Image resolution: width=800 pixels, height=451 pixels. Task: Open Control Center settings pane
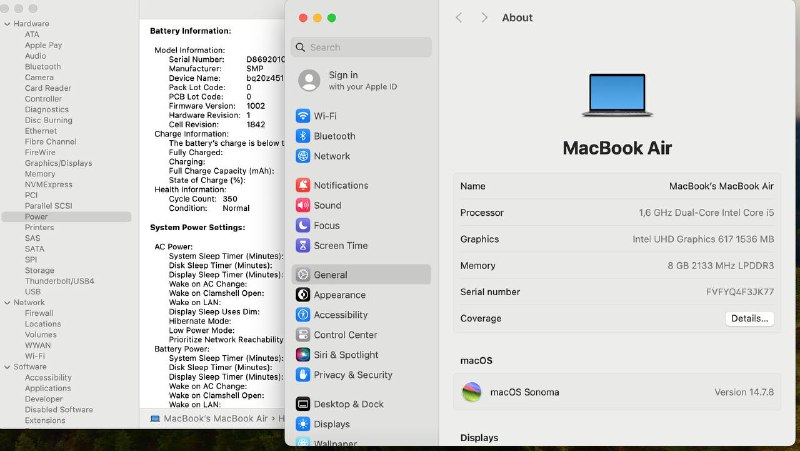(361, 335)
